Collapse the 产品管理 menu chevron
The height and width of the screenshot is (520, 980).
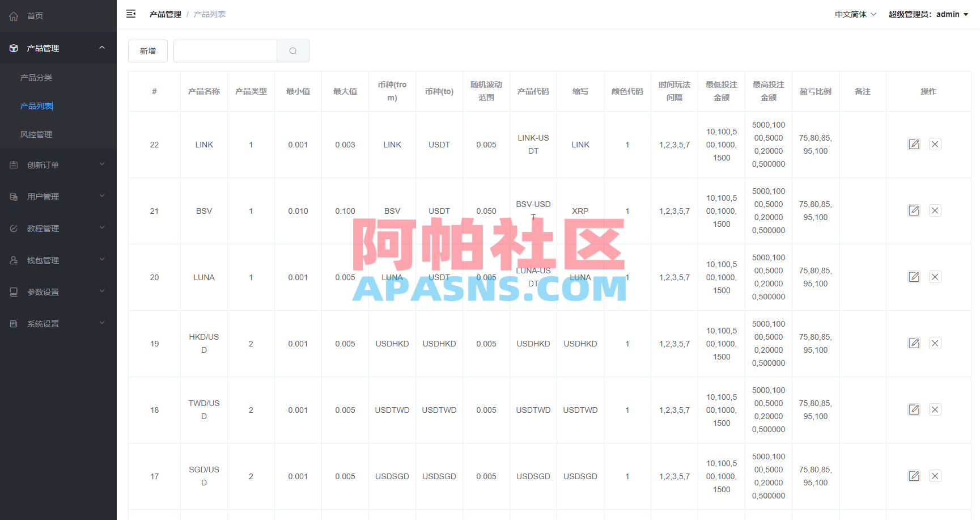102,48
